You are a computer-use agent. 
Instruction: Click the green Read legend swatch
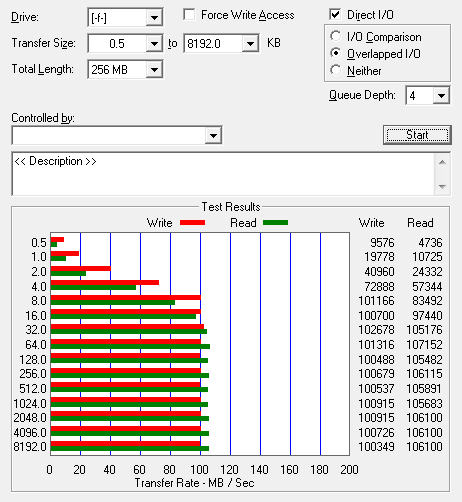[x=275, y=222]
